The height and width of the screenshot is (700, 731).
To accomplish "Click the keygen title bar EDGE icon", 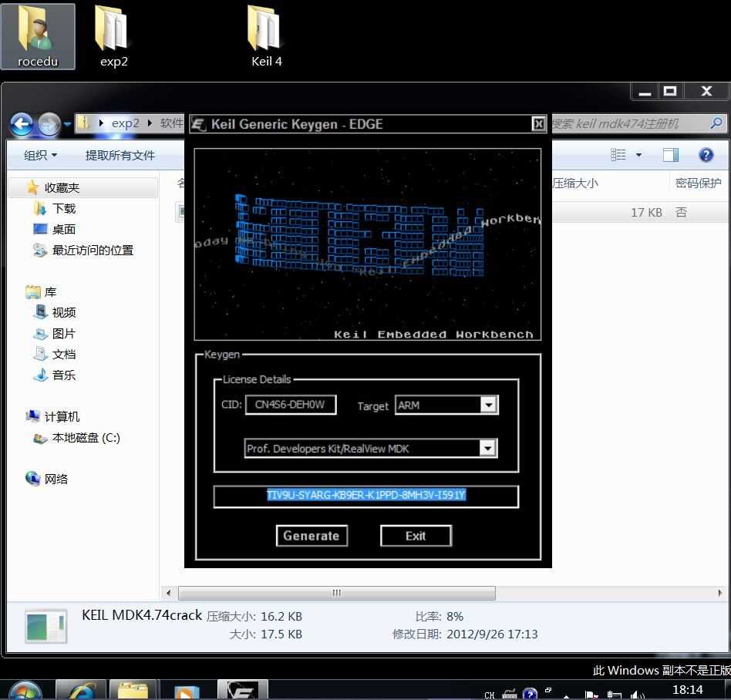I will click(x=199, y=124).
